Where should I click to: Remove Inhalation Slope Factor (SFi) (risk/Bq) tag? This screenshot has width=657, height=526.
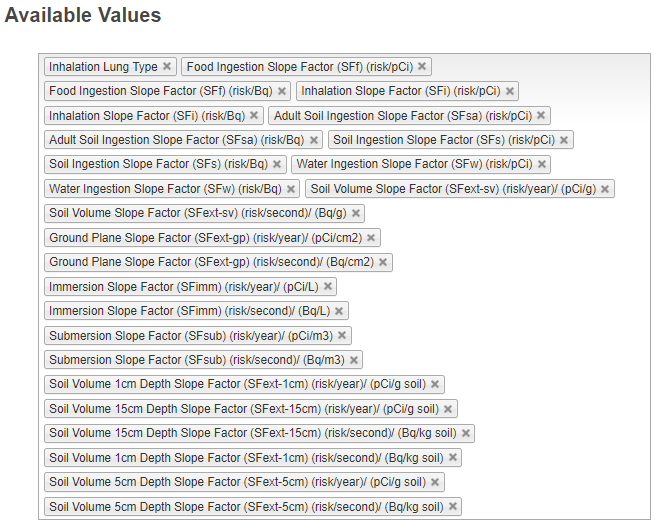(254, 116)
